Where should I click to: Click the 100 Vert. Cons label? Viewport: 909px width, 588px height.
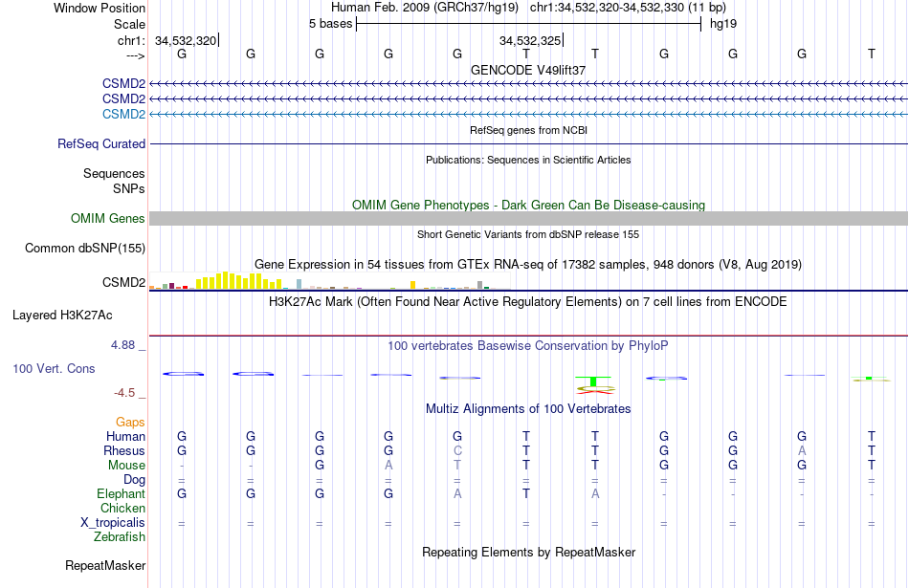point(54,368)
